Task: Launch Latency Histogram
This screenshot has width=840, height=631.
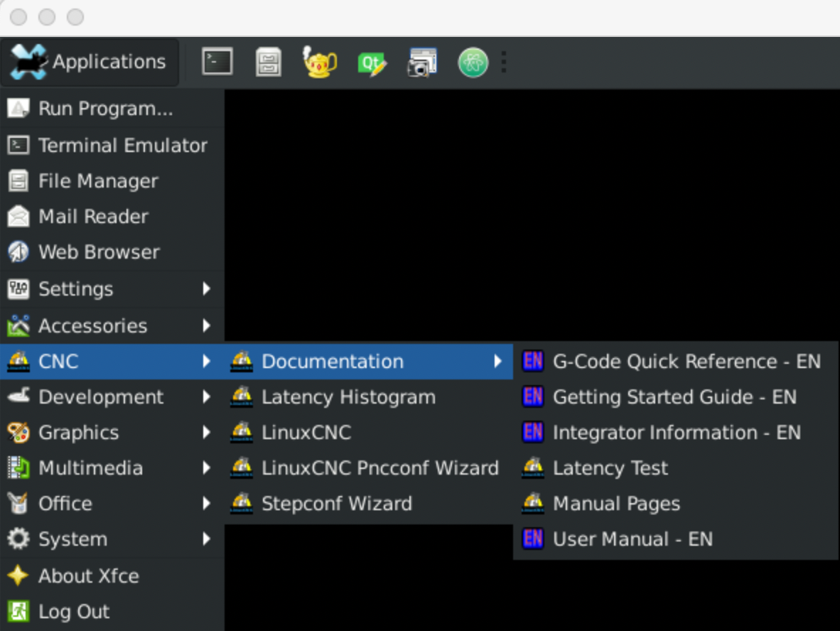Action: [x=369, y=397]
